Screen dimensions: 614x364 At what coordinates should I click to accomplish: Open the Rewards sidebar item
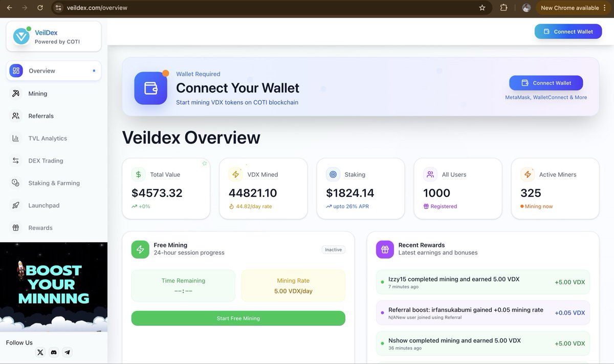tap(54, 227)
